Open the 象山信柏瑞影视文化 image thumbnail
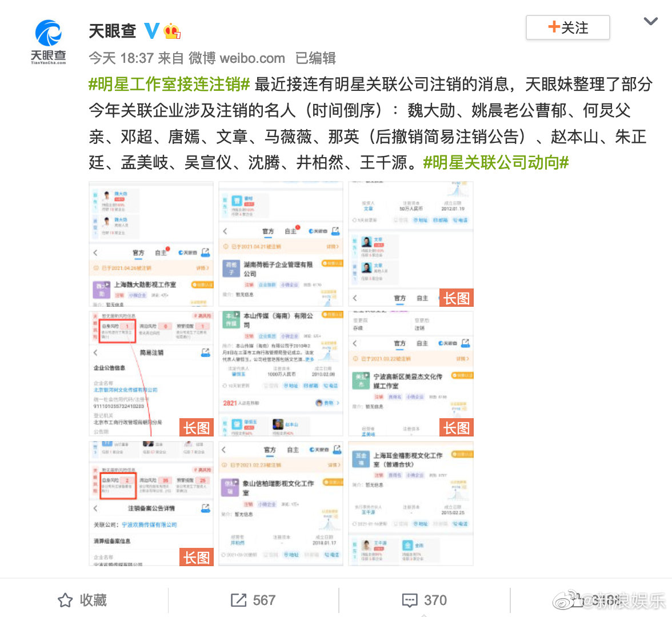This screenshot has width=672, height=617. click(x=281, y=503)
